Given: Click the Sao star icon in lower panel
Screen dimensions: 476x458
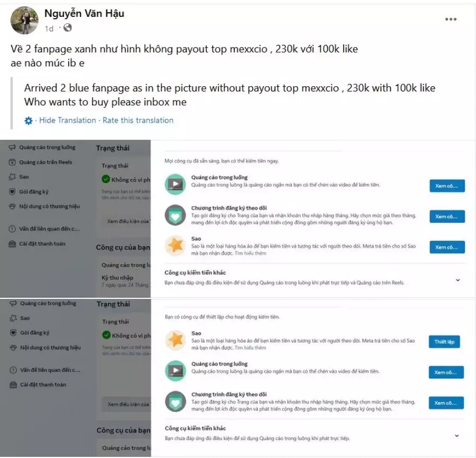Looking at the screenshot, I should [176, 340].
